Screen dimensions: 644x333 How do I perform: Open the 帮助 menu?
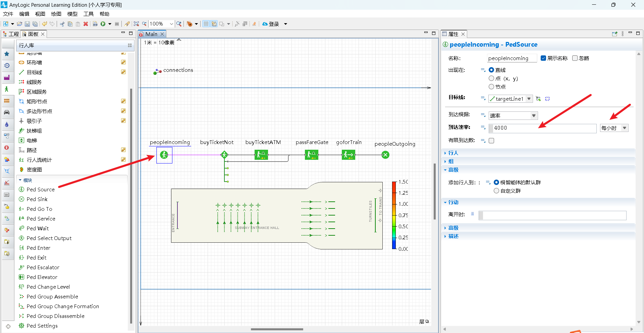(104, 14)
